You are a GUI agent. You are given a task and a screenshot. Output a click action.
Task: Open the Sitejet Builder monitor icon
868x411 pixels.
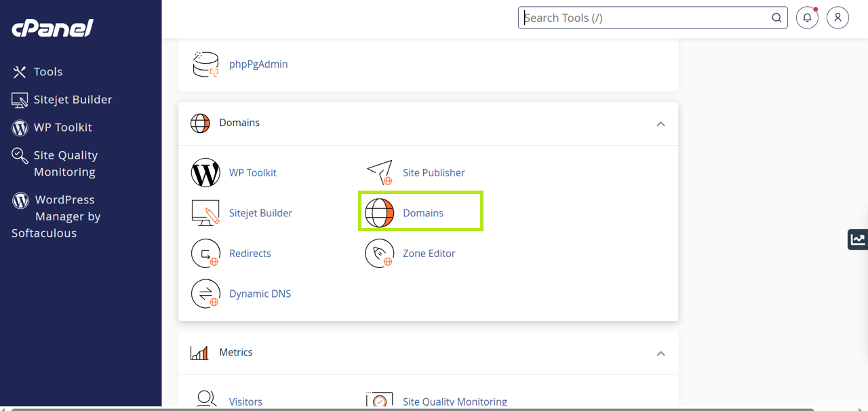coord(205,213)
